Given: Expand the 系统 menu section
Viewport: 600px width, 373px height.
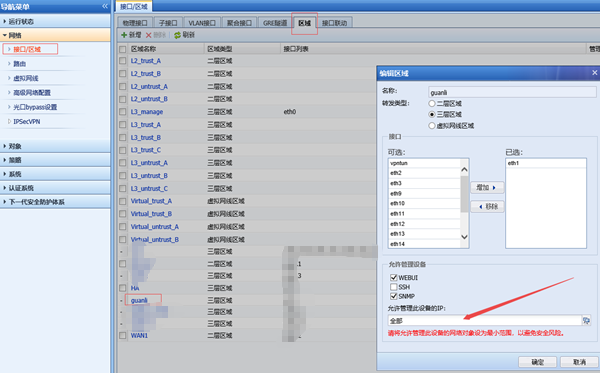Looking at the screenshot, I should [x=55, y=174].
